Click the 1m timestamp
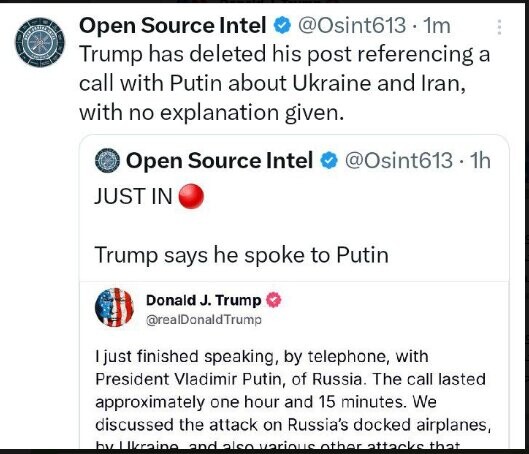The height and width of the screenshot is (454, 529). click(437, 26)
